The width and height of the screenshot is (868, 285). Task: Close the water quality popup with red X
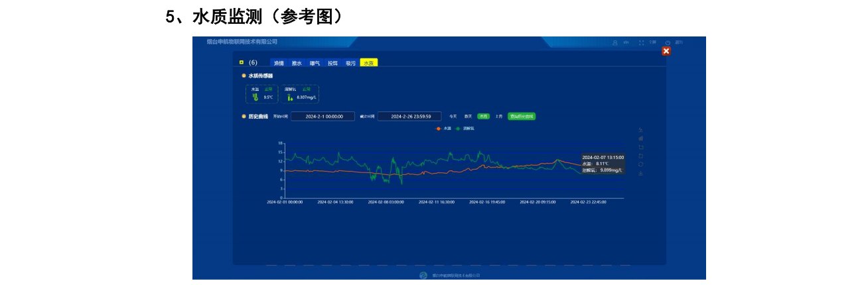click(x=666, y=51)
